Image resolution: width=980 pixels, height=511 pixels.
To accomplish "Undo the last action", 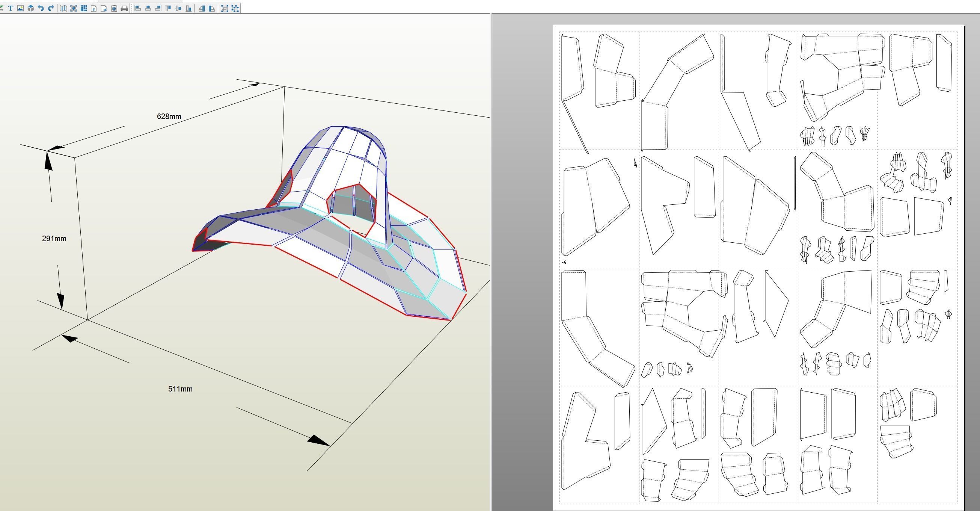I will (41, 8).
